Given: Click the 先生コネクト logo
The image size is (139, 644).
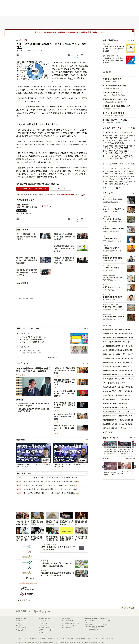Looking at the screenshot, I should pyautogui.click(x=28, y=594).
